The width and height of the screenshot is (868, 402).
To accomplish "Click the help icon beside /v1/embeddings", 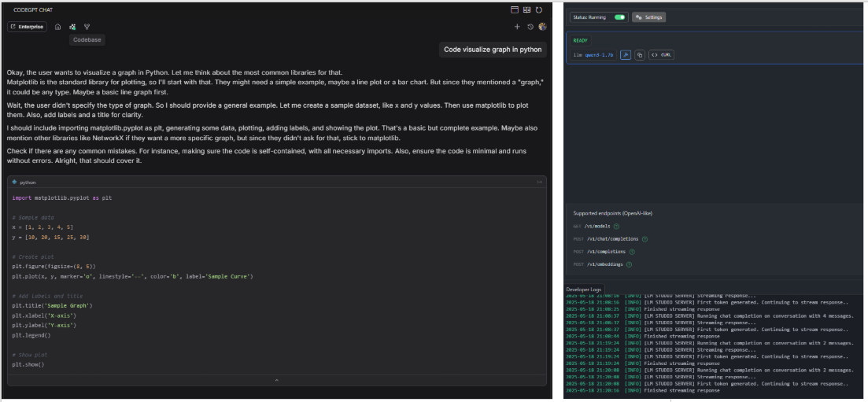I will point(629,264).
